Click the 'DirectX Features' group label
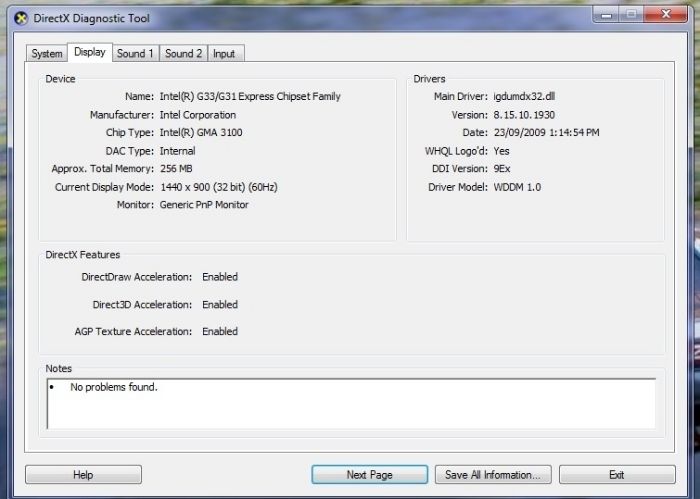Image resolution: width=700 pixels, height=499 pixels. point(83,255)
